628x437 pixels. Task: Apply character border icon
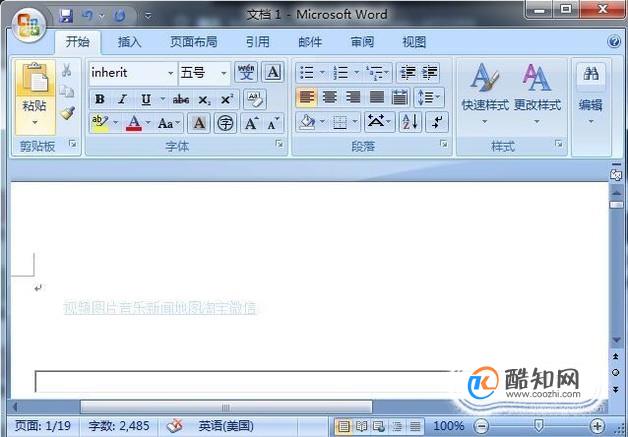[x=273, y=72]
